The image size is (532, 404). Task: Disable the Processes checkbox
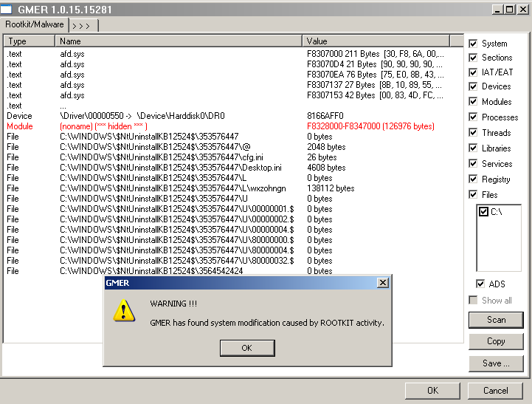(473, 117)
